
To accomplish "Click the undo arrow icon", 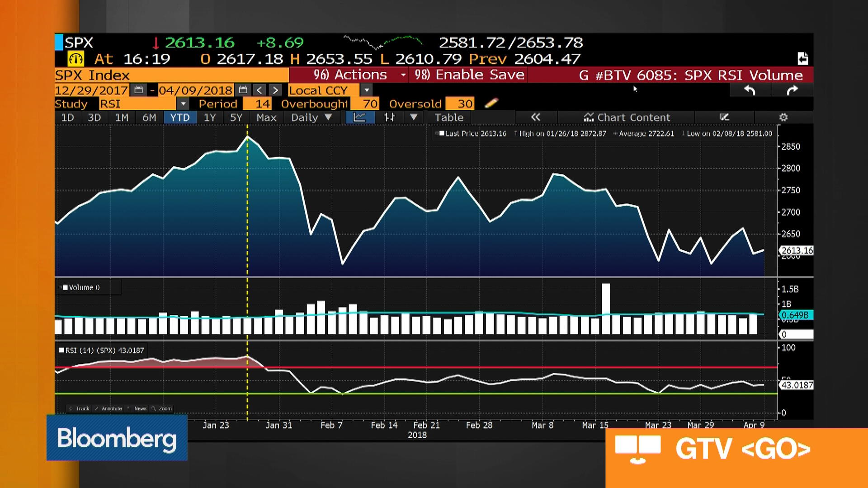I will tap(750, 90).
